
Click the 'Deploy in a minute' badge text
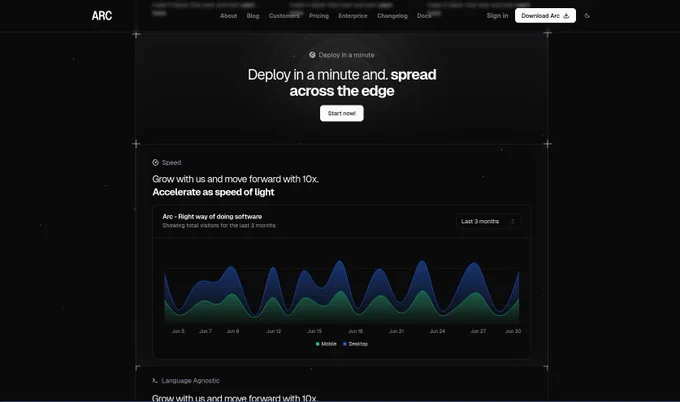coord(347,55)
